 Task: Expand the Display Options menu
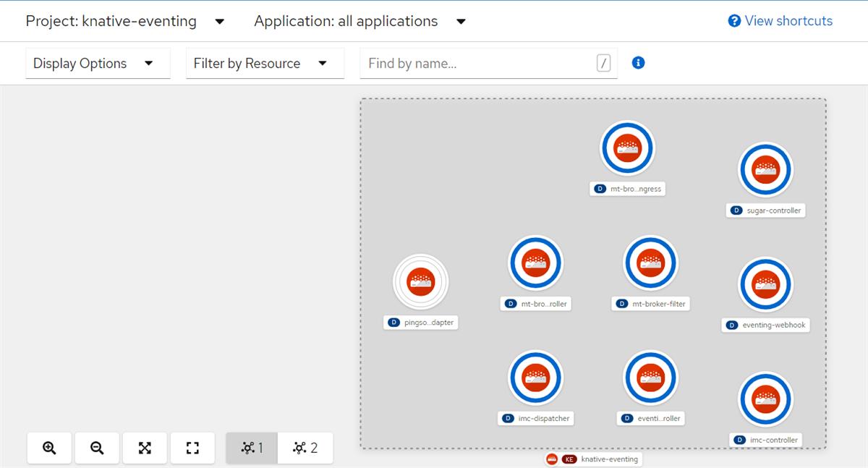pos(98,63)
